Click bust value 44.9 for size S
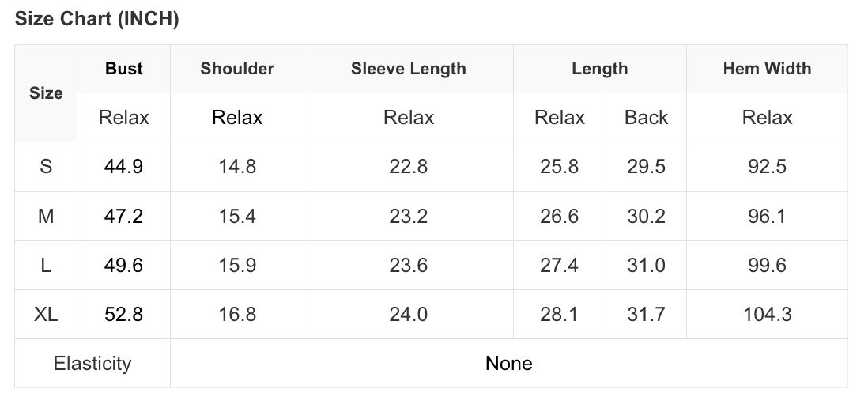This screenshot has height=408, width=868. coord(124,167)
